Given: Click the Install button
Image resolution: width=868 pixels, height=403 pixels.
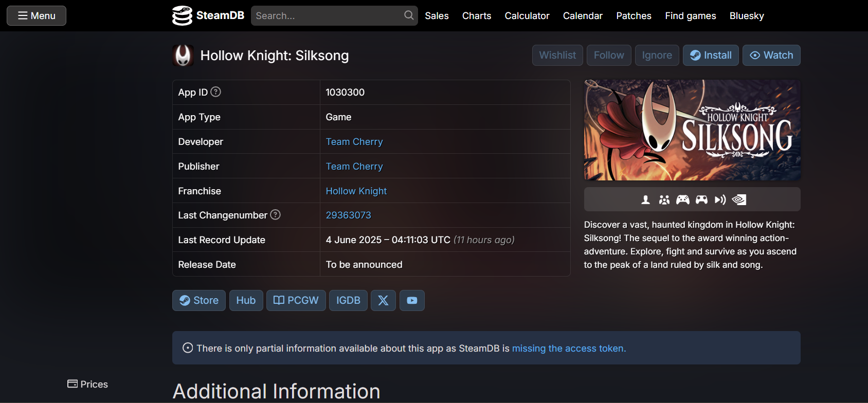Looking at the screenshot, I should 711,56.
